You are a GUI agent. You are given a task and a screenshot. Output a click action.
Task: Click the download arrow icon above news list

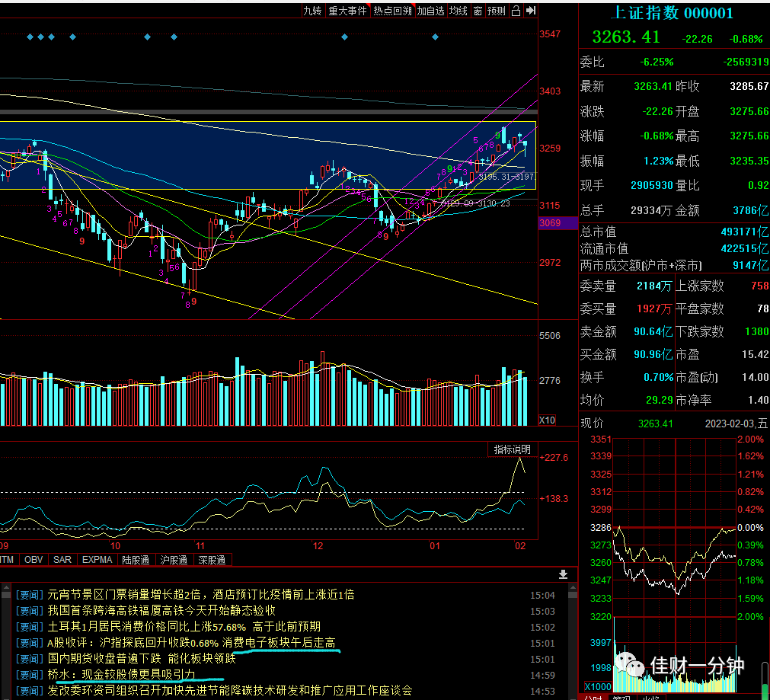click(564, 574)
